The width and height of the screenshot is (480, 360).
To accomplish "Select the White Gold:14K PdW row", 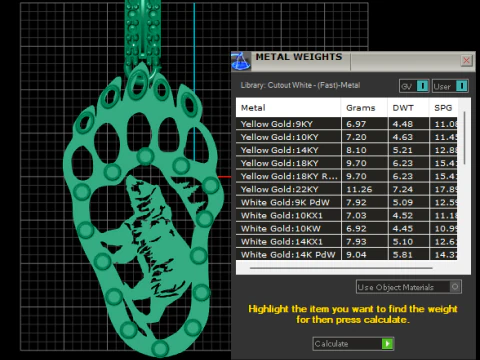I will click(x=346, y=254).
